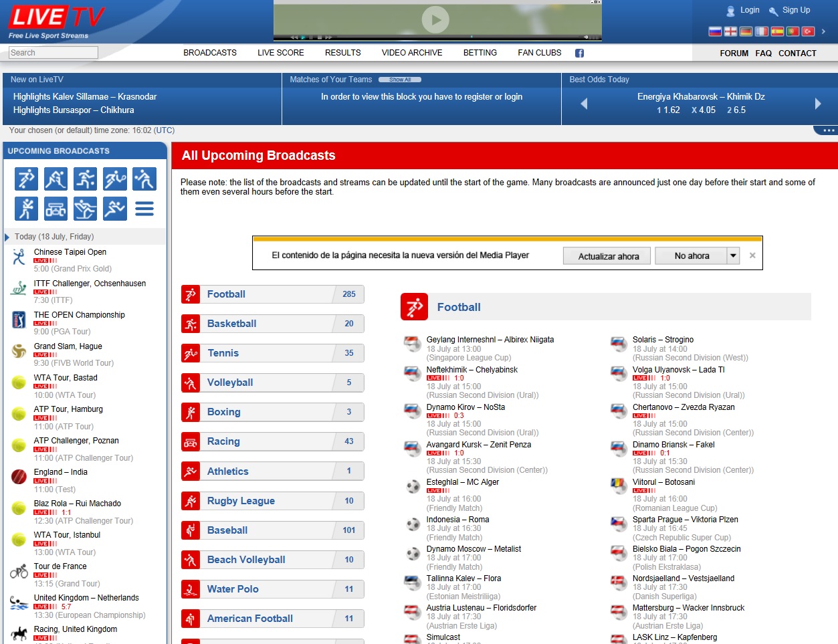Open the CONTACT page

(797, 53)
